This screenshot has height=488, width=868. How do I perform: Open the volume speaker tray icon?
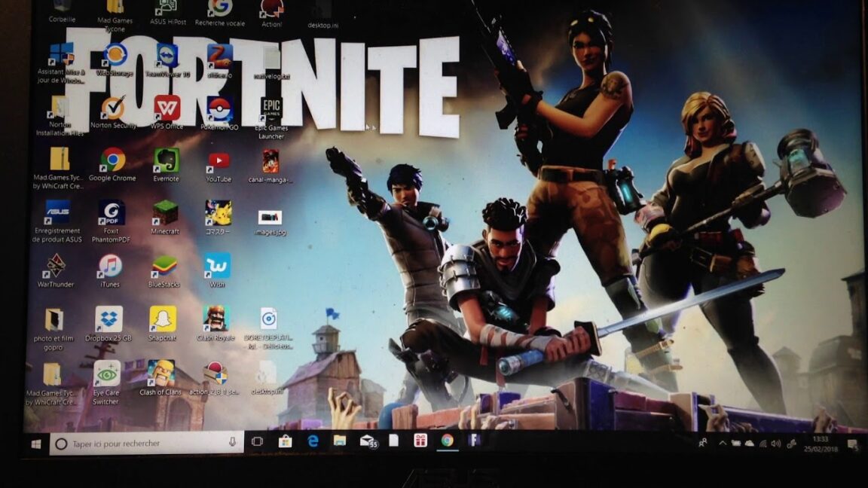(x=776, y=443)
